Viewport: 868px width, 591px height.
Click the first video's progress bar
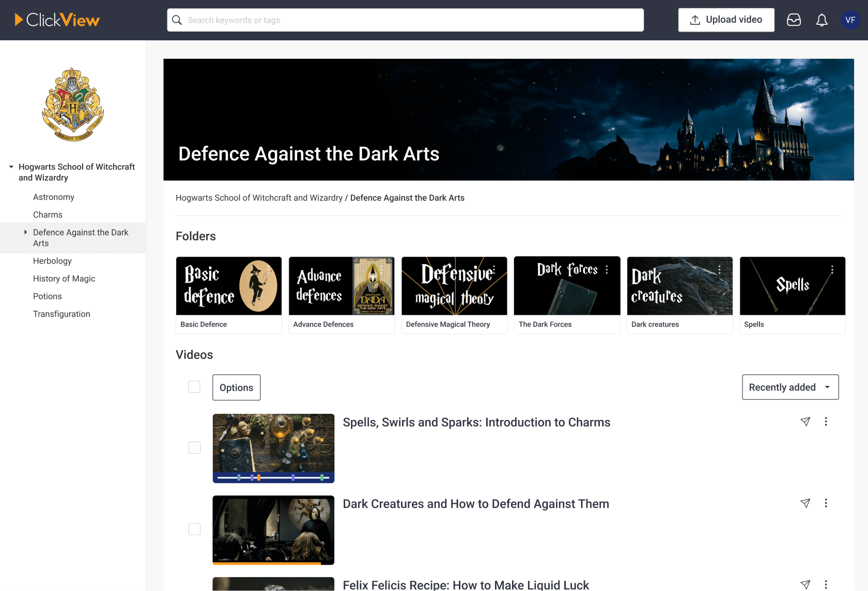click(x=273, y=477)
